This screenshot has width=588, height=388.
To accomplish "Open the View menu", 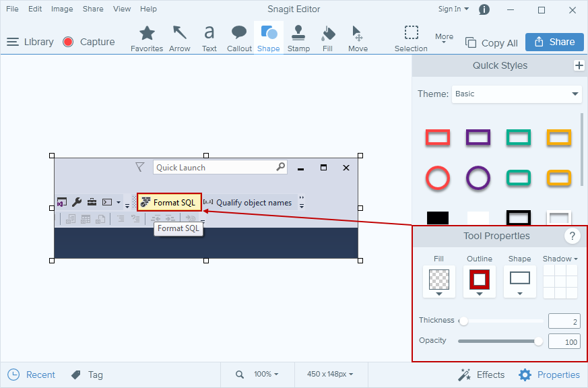I will [122, 9].
